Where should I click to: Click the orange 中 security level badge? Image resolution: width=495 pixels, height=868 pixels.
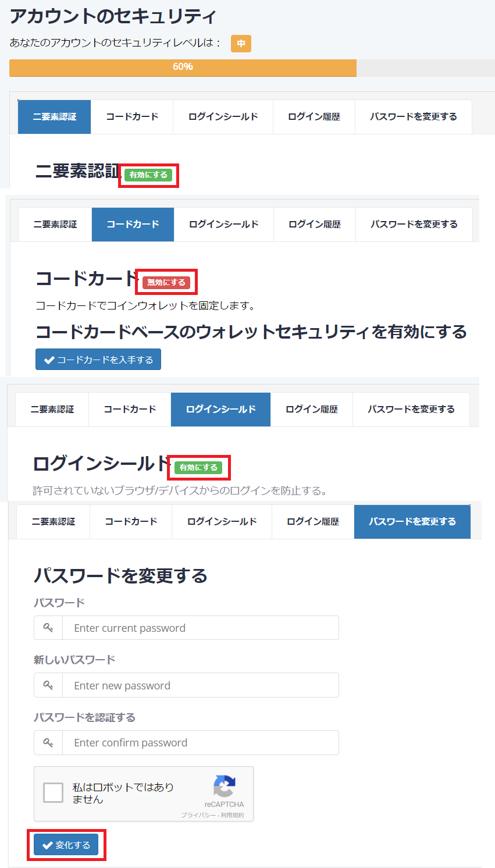[241, 44]
